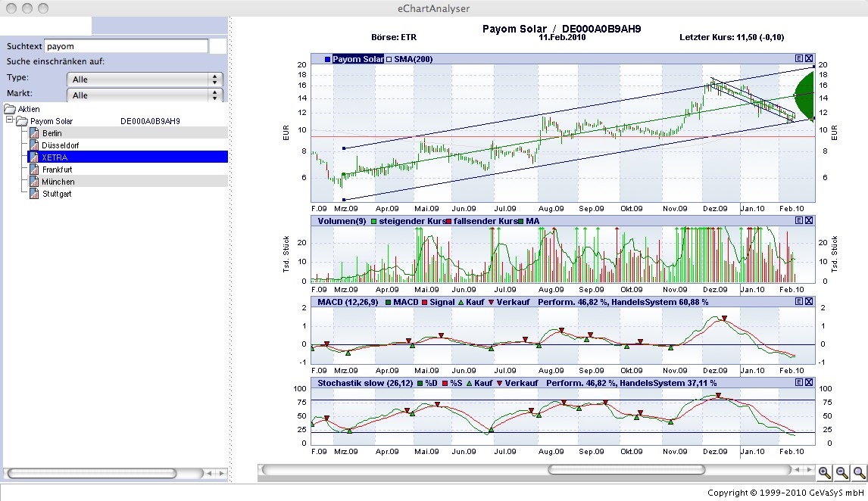Image resolution: width=868 pixels, height=501 pixels.
Task: Close the Stochastik slow indicator panel
Action: pos(809,383)
